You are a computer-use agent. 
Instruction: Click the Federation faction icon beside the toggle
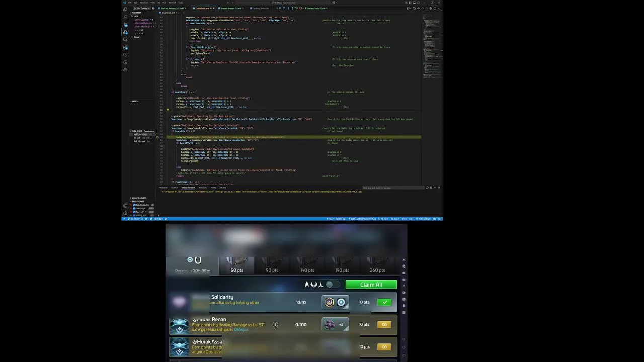click(306, 285)
